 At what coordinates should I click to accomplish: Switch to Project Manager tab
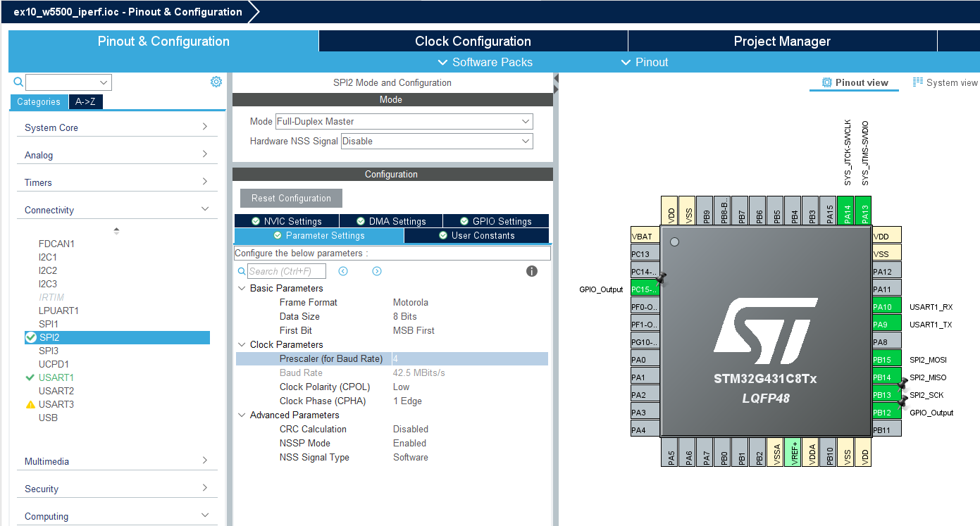[x=782, y=41]
